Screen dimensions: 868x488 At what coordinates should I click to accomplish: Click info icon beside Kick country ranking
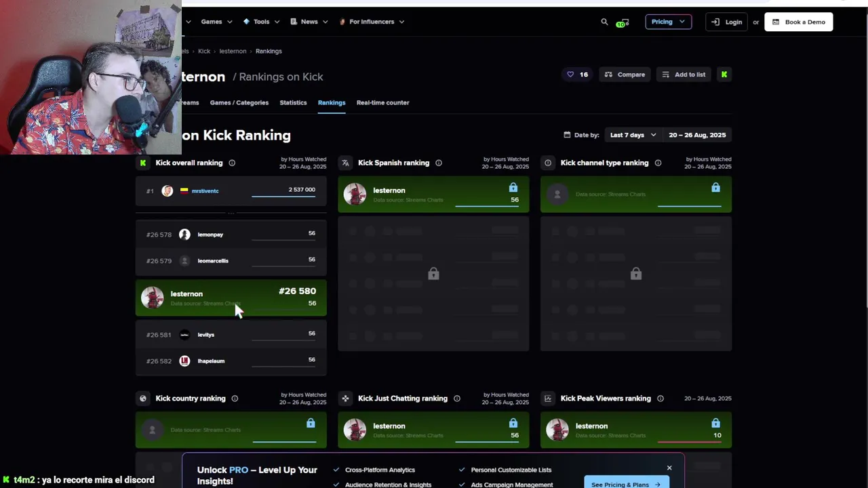point(235,399)
